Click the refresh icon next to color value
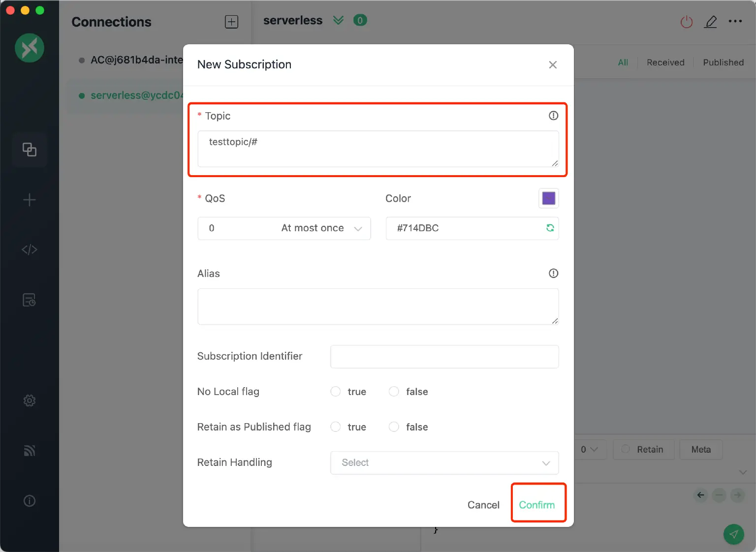The width and height of the screenshot is (756, 552). 550,228
